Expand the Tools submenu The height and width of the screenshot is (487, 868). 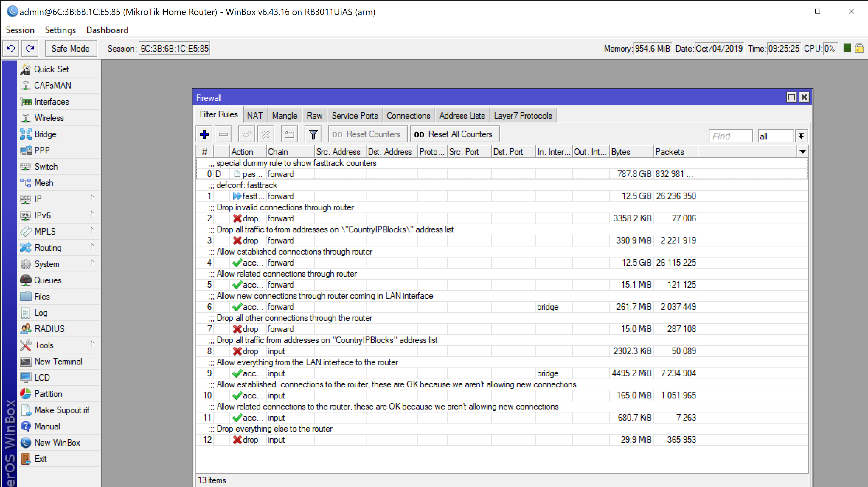point(59,345)
